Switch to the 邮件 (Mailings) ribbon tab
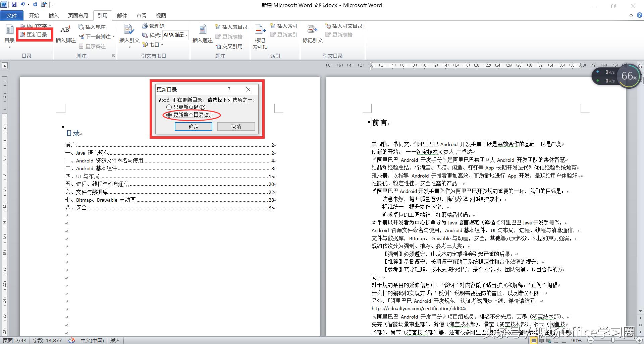This screenshot has width=644, height=344. [122, 15]
